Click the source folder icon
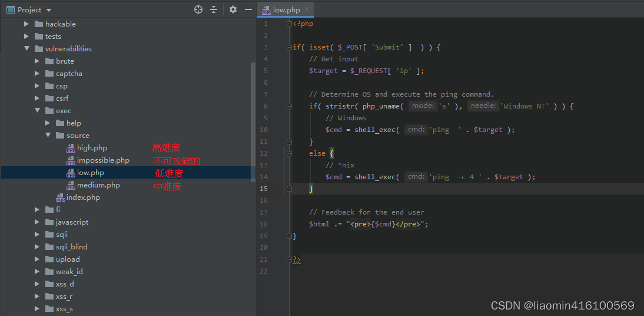 click(60, 136)
